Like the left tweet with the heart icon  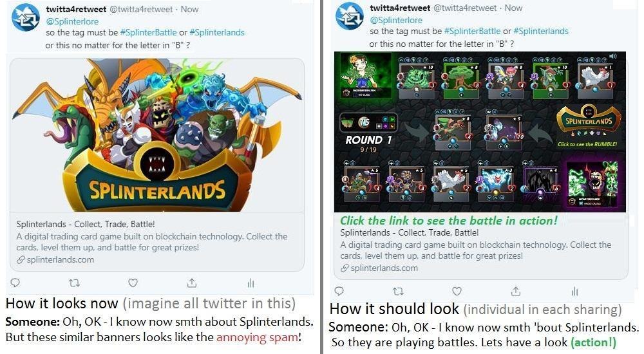click(133, 283)
